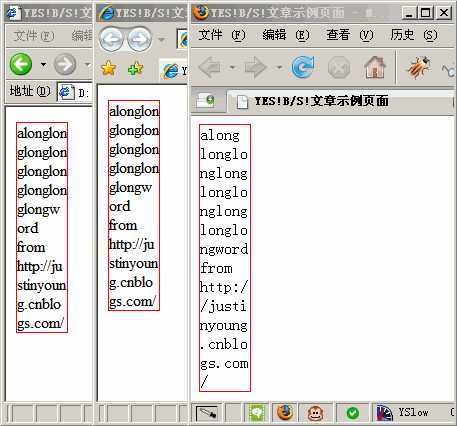Click Forward button in IE7 window
This screenshot has height=426, width=457.
(140, 40)
